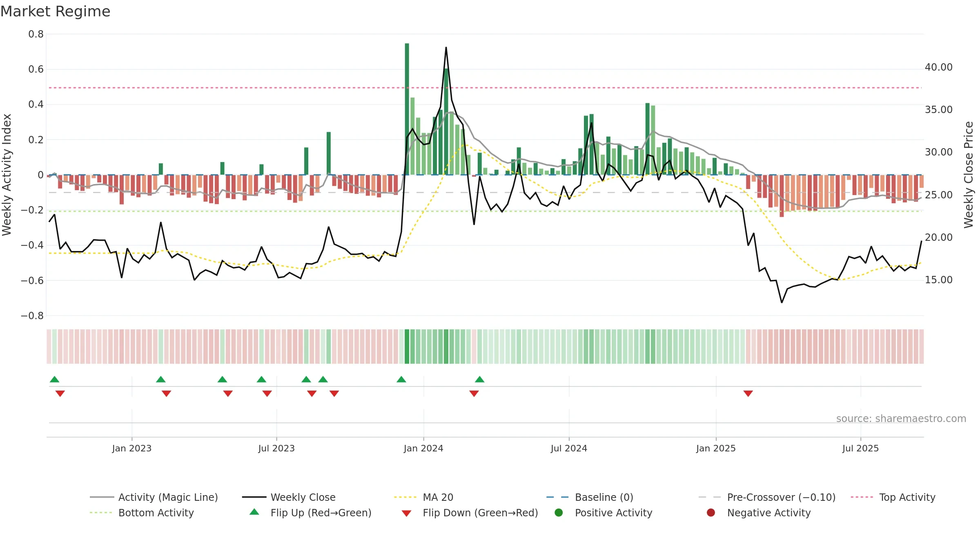Click the tallest dark green activity bar

(407, 109)
